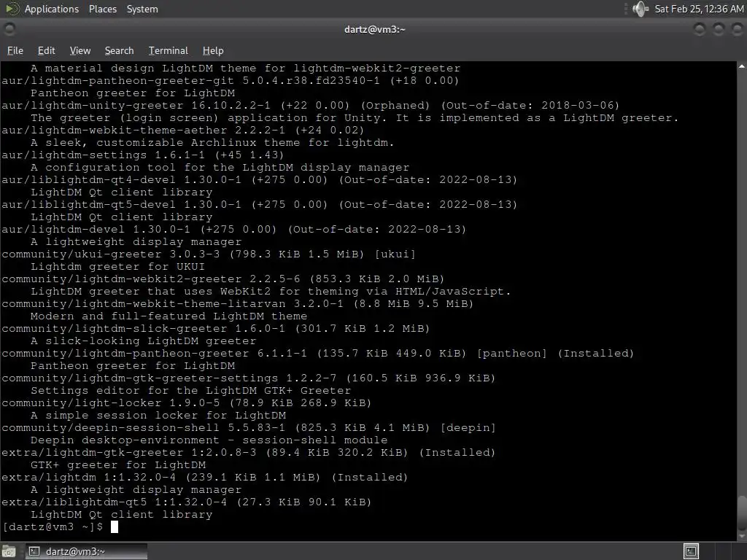Click the text Settings editor for the LightDM GTK+ Greeter
747x560 pixels.
190,390
